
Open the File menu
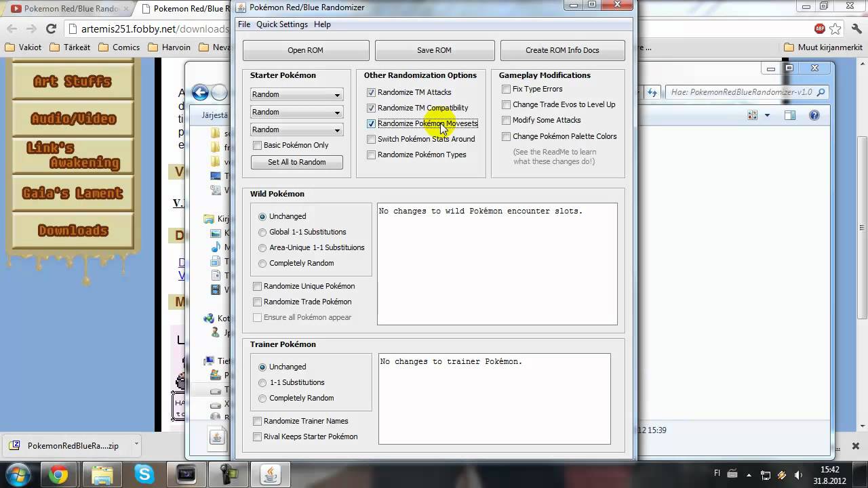click(244, 24)
